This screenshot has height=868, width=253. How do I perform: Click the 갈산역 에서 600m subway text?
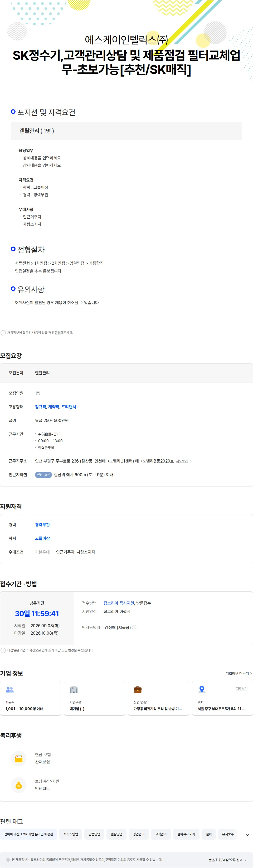pyautogui.click(x=84, y=474)
